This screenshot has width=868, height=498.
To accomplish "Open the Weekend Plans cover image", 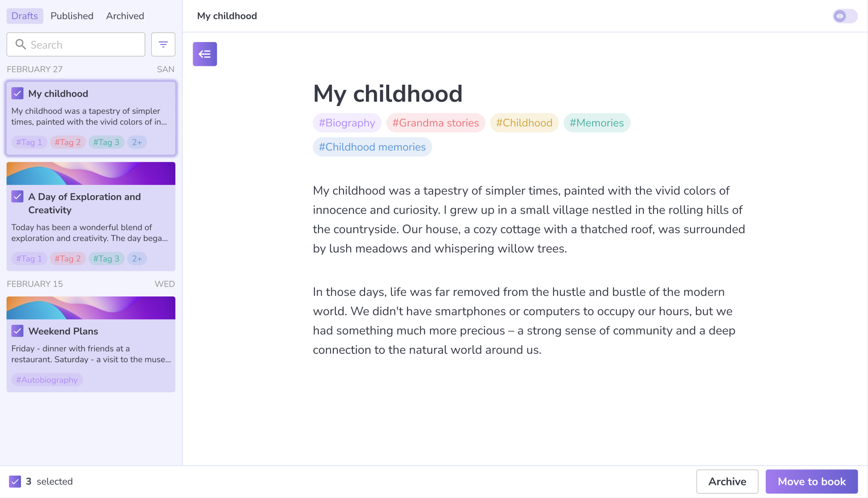I will coord(91,308).
